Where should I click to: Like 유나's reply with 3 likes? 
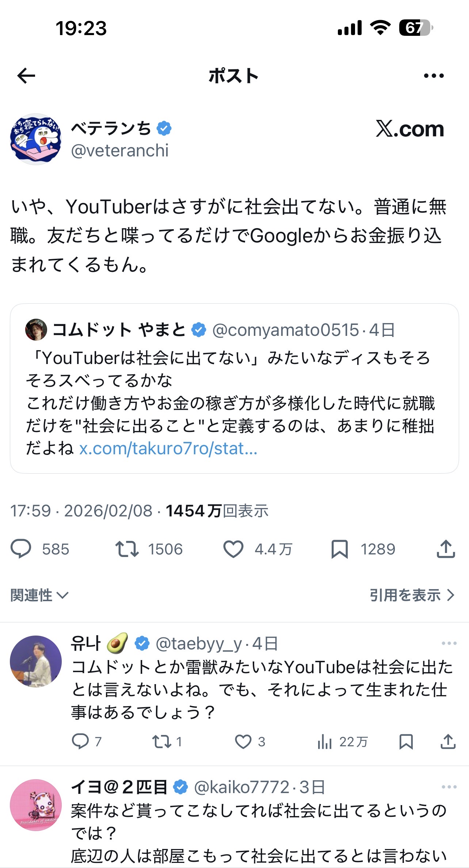tap(243, 742)
